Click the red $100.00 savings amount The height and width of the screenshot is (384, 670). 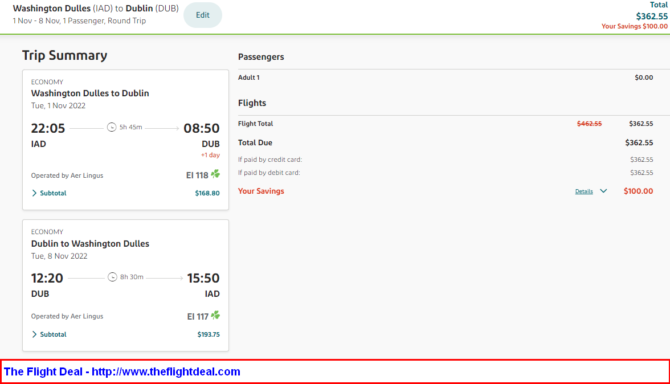(x=638, y=191)
